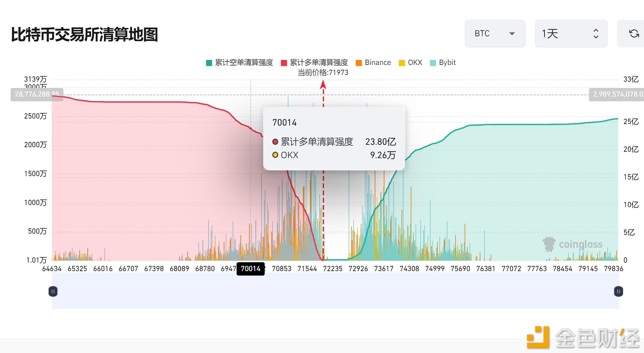The height and width of the screenshot is (353, 644).
Task: Click the orange Binance legend swatch
Action: 359,63
